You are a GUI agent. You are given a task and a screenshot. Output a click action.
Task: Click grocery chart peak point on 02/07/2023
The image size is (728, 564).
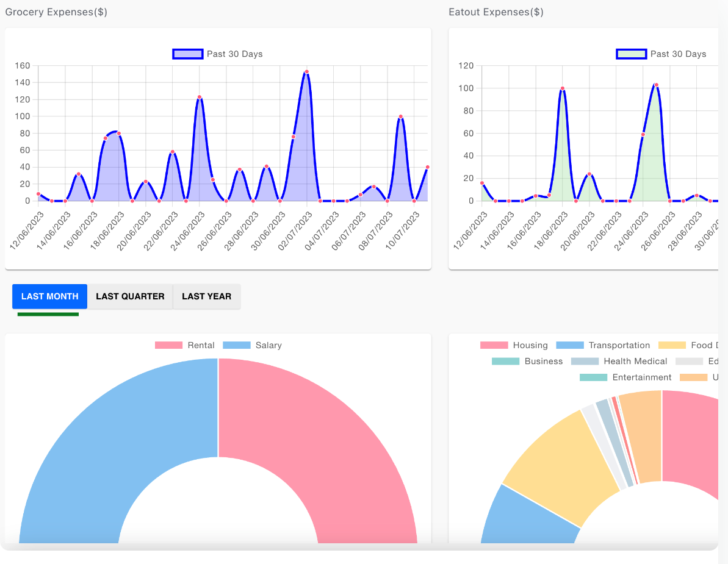[306, 72]
